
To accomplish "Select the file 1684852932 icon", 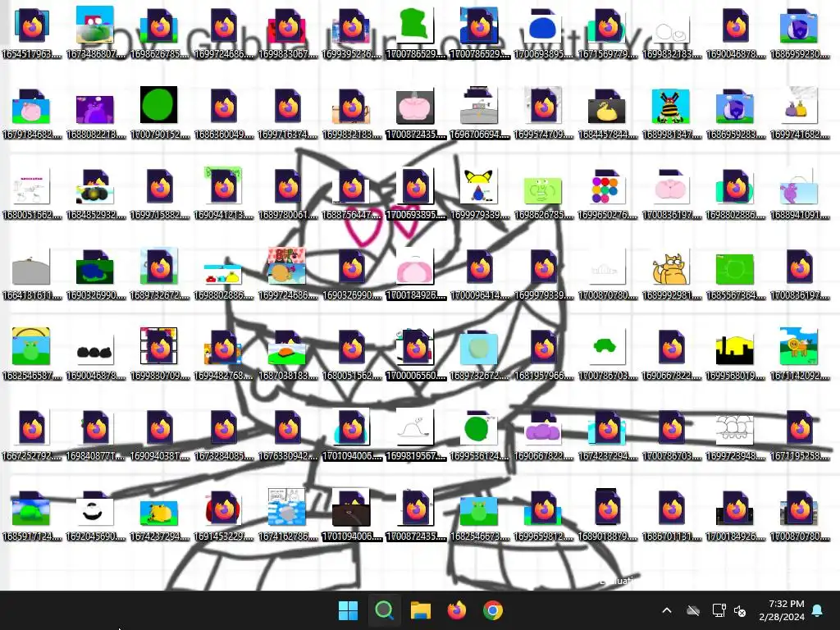I will [x=95, y=186].
